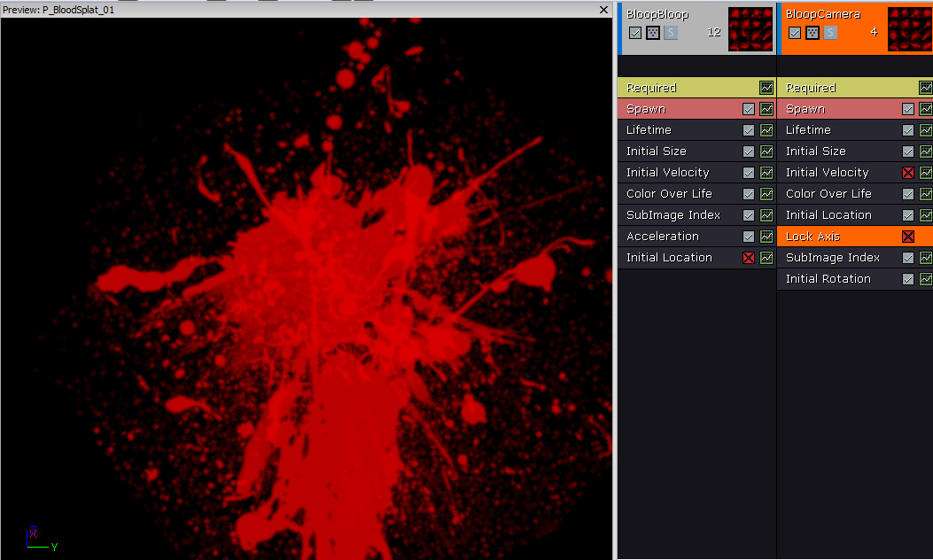Solo the BloopCamera emitter

pyautogui.click(x=830, y=33)
